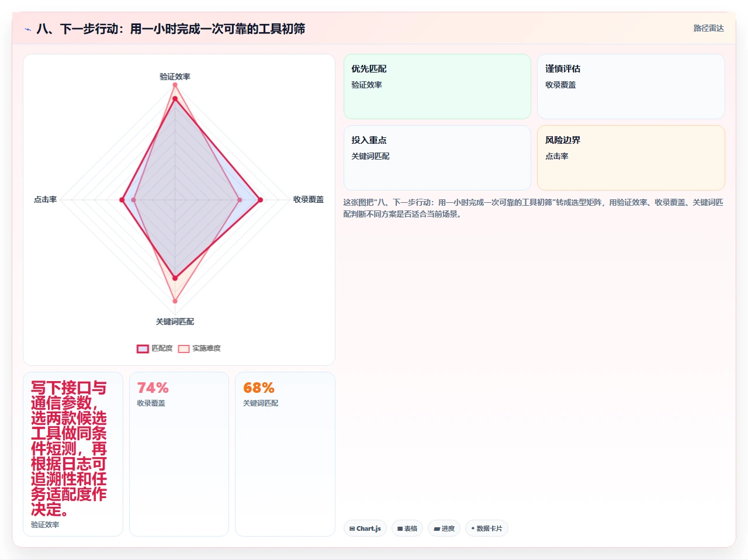Open the 谨慎评估 card

631,87
